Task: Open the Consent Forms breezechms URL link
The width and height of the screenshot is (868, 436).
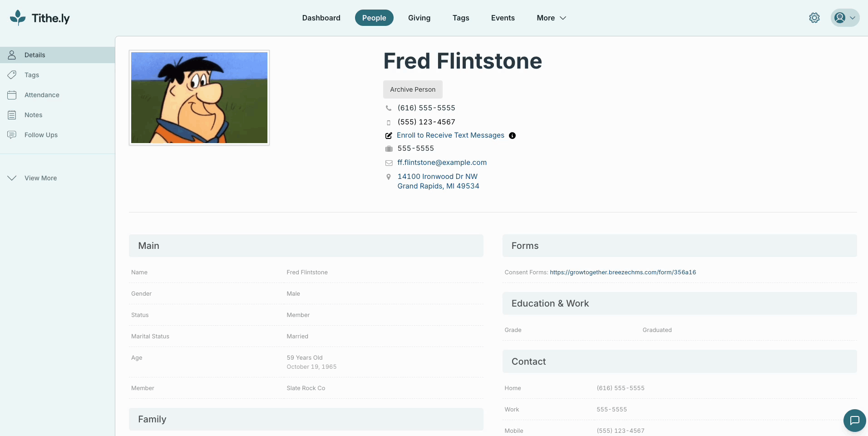Action: 623,272
